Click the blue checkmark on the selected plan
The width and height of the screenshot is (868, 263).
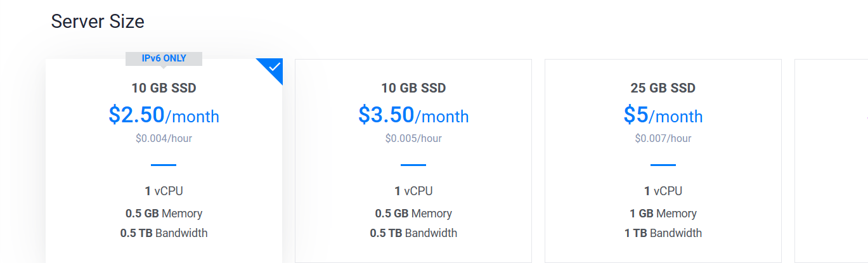[274, 67]
